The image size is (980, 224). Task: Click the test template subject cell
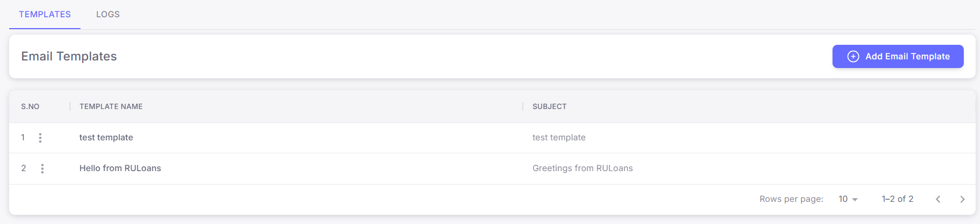[559, 138]
